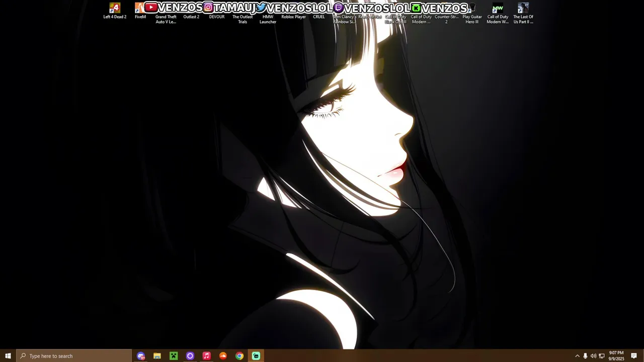
Task: Open the volume control in tray
Action: [x=593, y=356]
